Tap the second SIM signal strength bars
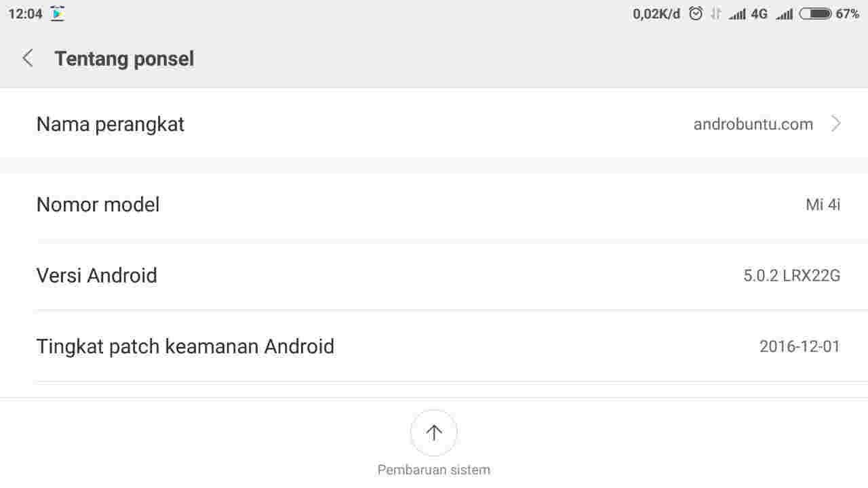This screenshot has height=488, width=868. tap(785, 12)
